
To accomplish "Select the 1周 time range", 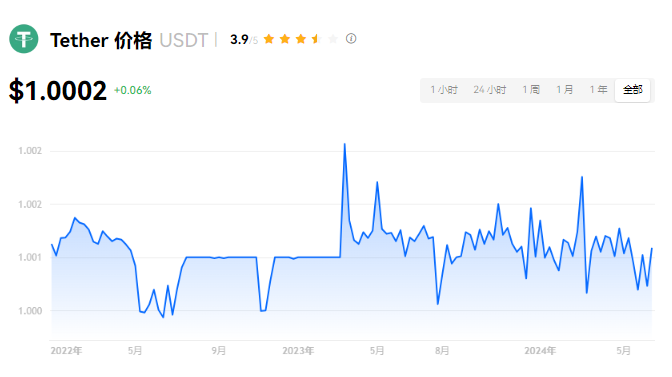I will 531,90.
